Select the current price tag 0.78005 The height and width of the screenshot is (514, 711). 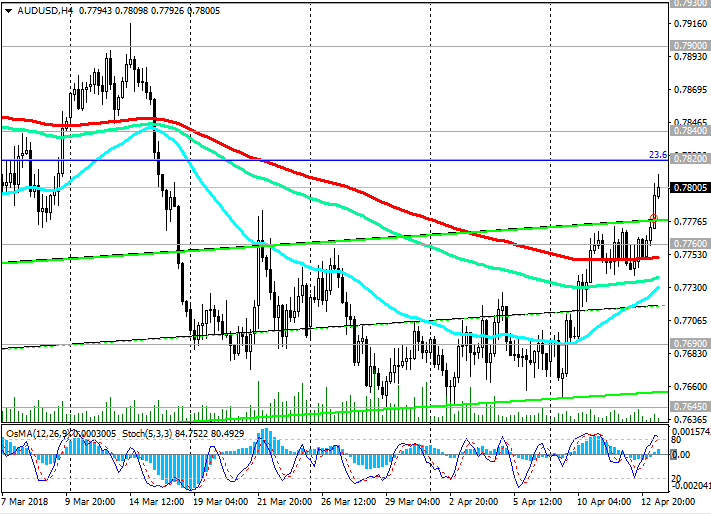(x=691, y=188)
